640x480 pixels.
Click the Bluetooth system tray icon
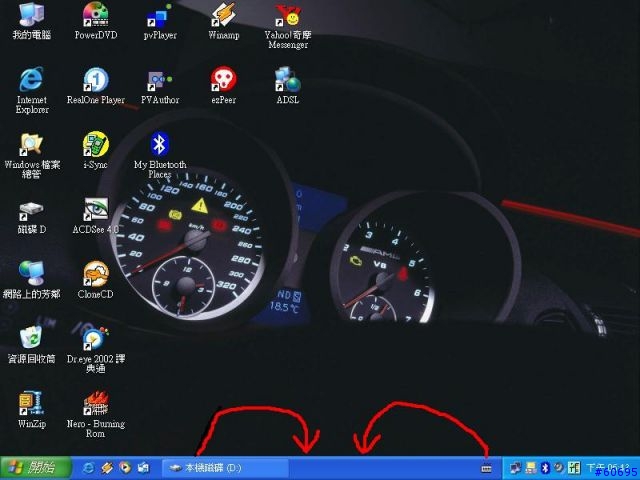[545, 468]
